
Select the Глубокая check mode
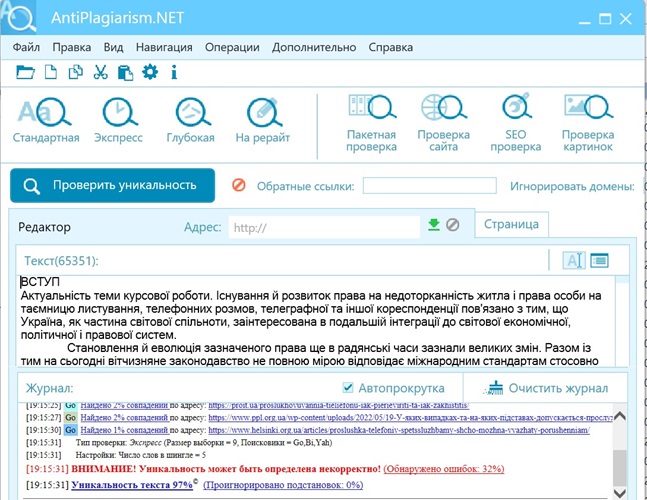tap(191, 120)
